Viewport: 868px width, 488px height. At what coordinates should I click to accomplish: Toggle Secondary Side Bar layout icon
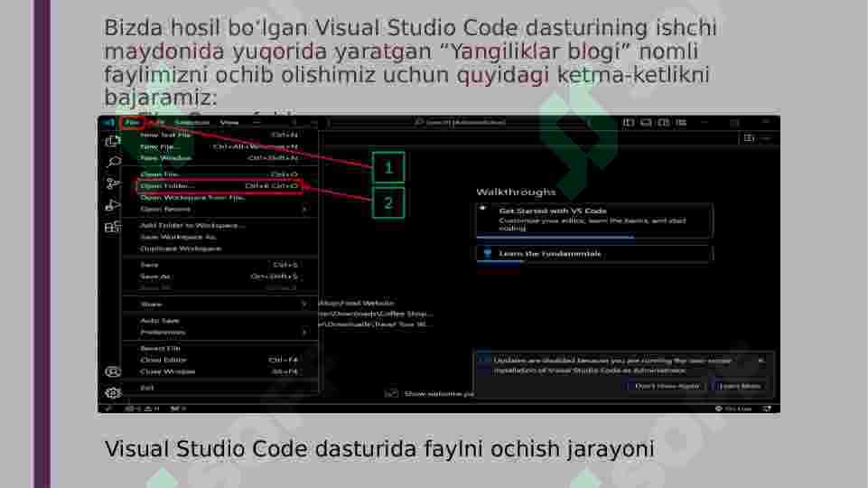[663, 122]
